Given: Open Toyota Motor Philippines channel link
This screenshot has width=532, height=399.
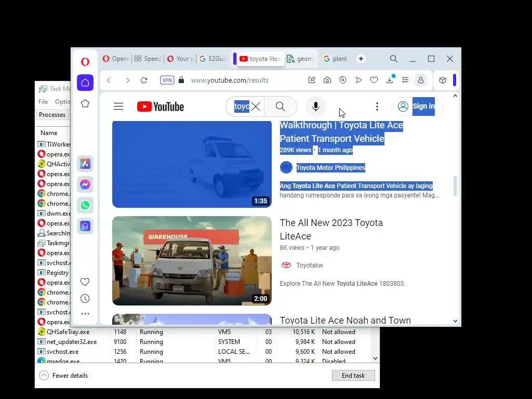Looking at the screenshot, I should coord(331,168).
